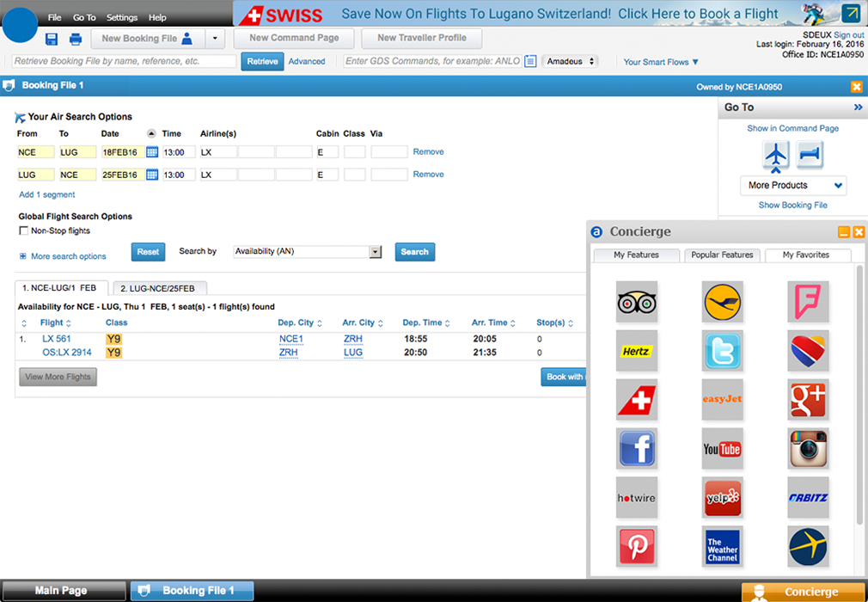The image size is (868, 602).
Task: Select the My Features tab in Concierge
Action: pyautogui.click(x=636, y=255)
